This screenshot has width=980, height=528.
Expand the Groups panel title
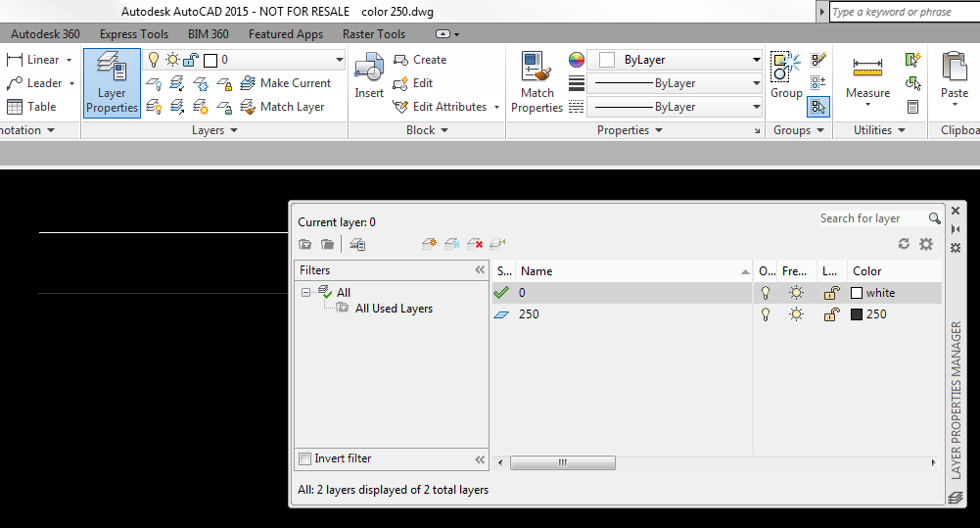point(799,130)
